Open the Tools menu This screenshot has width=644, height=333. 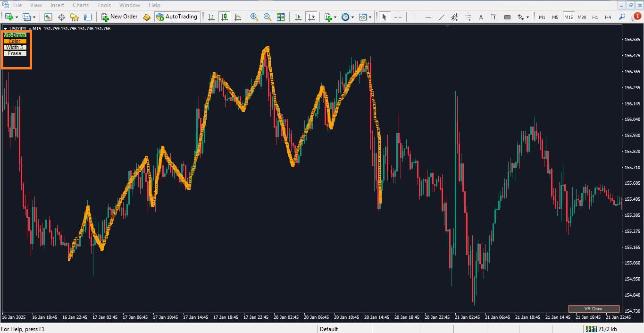click(104, 5)
